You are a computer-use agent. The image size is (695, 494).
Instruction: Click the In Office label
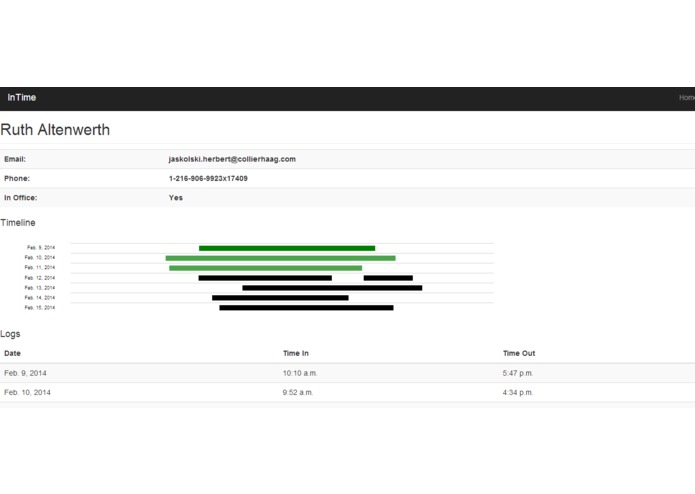(20, 198)
